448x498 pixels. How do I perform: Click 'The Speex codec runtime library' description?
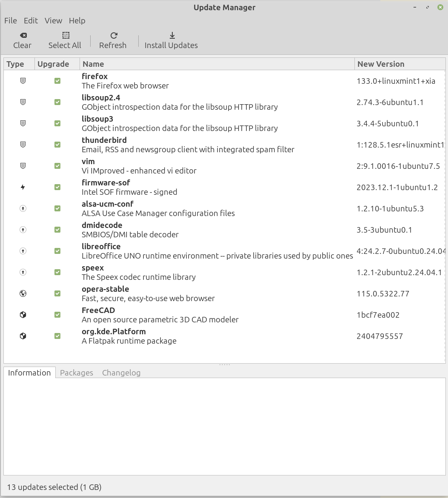[x=139, y=277]
